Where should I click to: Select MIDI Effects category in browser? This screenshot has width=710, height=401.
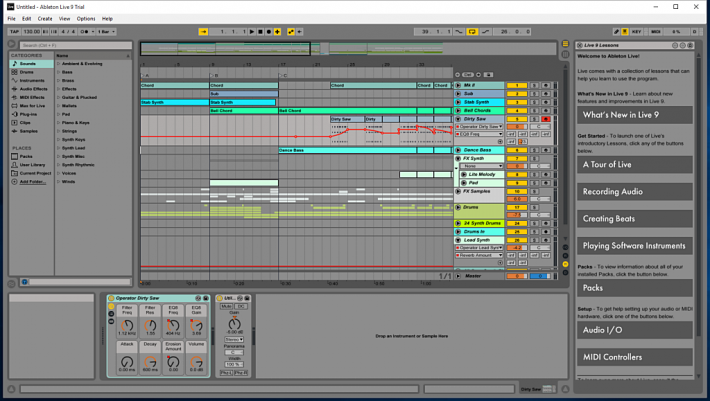coord(32,97)
